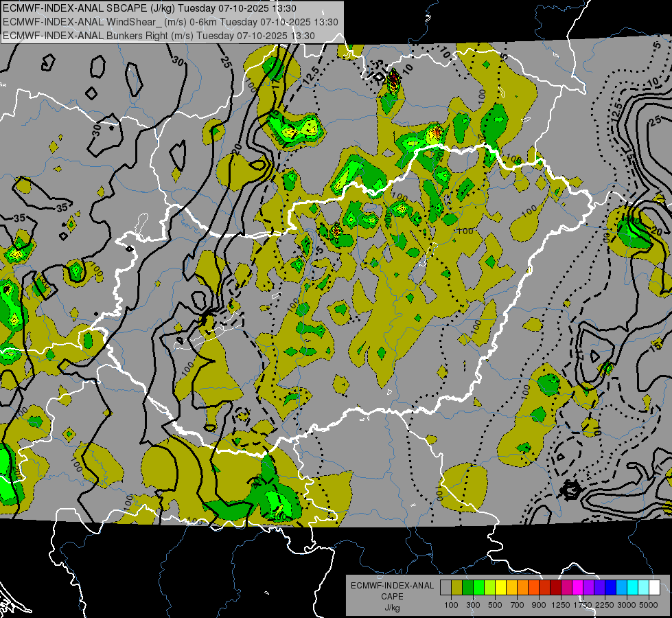Click the SBCAPE (J/kg) title line
This screenshot has width=672, height=618.
pyautogui.click(x=150, y=9)
